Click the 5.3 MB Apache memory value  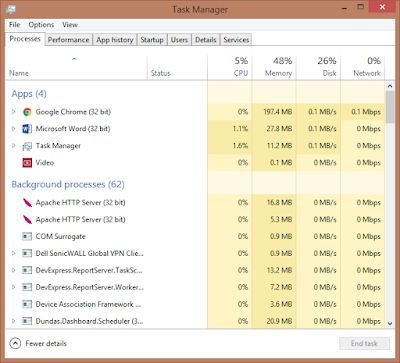coord(281,220)
